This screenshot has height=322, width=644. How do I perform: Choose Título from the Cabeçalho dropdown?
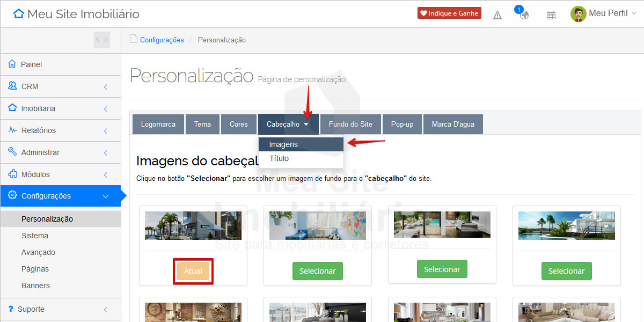click(279, 158)
